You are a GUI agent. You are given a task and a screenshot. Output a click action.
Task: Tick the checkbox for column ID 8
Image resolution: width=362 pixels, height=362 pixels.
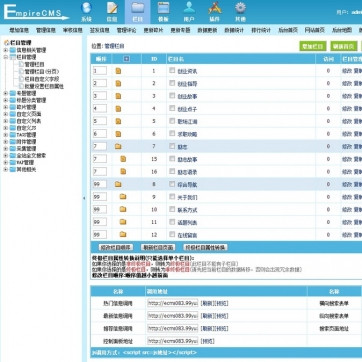pos(172,184)
